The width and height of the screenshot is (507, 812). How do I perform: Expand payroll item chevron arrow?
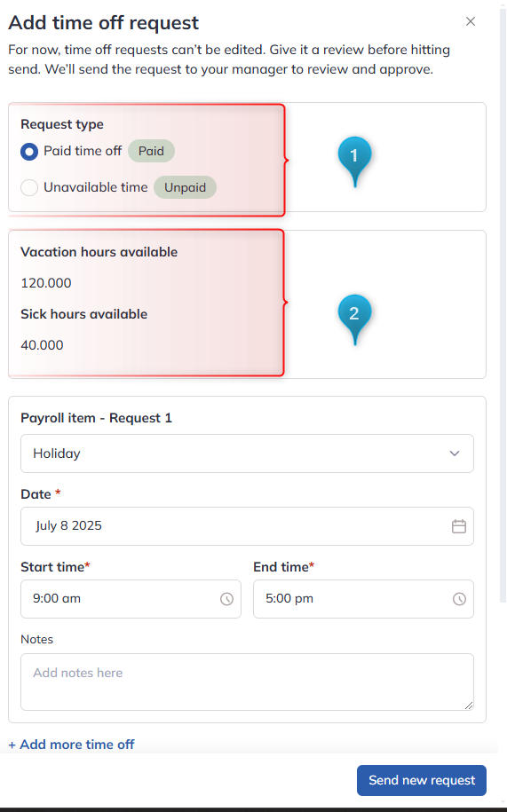click(455, 453)
